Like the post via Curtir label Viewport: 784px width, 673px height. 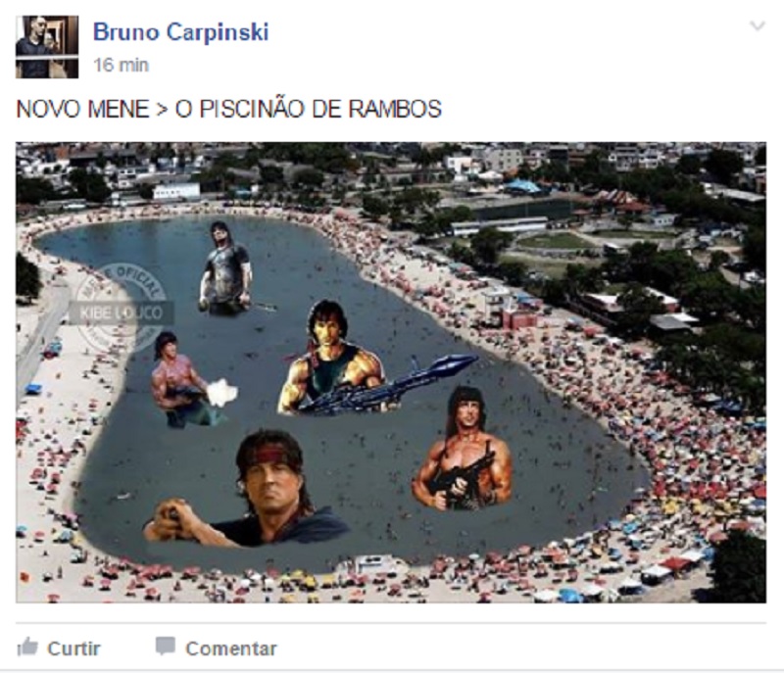point(74,649)
